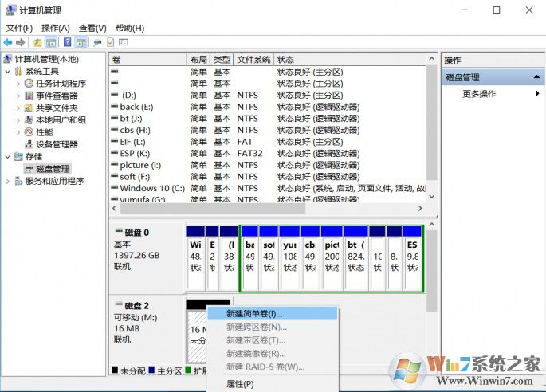Image resolution: width=546 pixels, height=392 pixels.
Task: Collapse the Storage (存储) tree node
Action: pos(8,157)
